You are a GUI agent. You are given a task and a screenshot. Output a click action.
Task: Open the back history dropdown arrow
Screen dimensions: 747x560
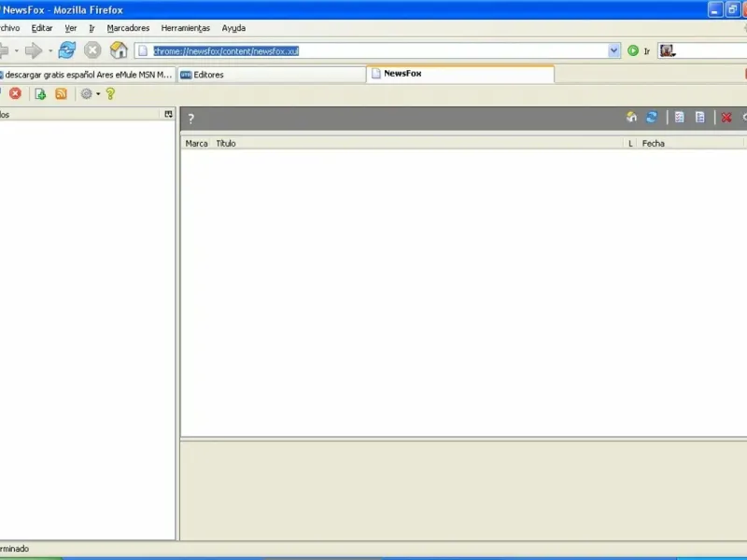pyautogui.click(x=16, y=50)
